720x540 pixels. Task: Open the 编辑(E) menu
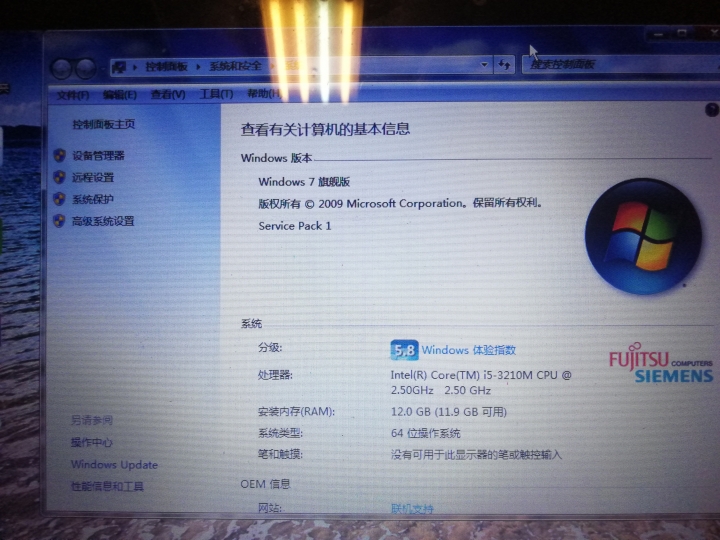119,95
